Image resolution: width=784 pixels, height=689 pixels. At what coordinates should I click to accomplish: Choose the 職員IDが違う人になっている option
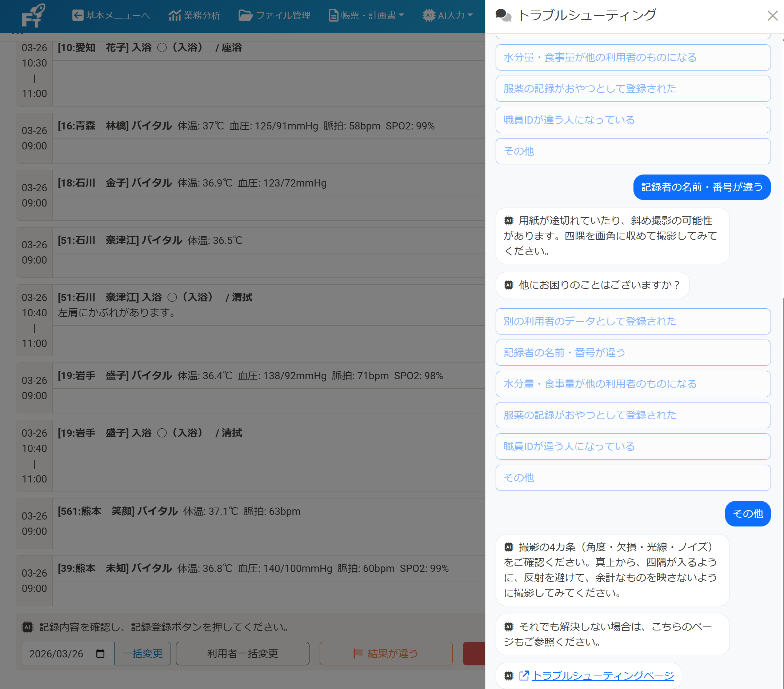pyautogui.click(x=632, y=446)
